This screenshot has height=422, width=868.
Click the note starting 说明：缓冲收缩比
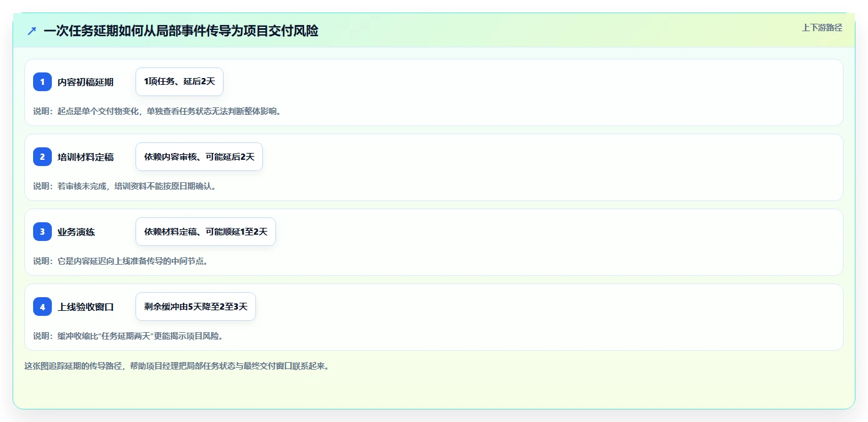128,336
